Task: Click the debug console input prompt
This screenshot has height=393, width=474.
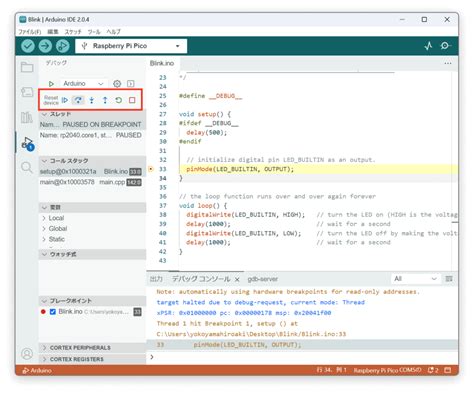Action: (303, 357)
